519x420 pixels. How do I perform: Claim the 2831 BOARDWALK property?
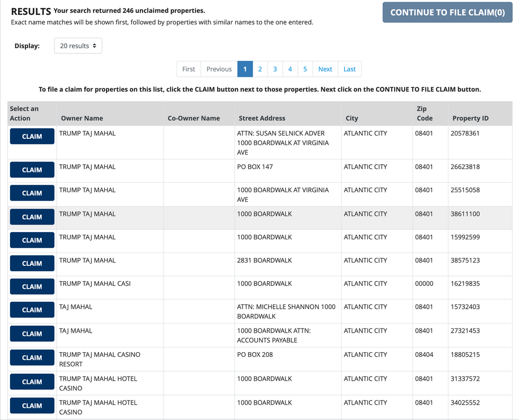[x=32, y=263]
